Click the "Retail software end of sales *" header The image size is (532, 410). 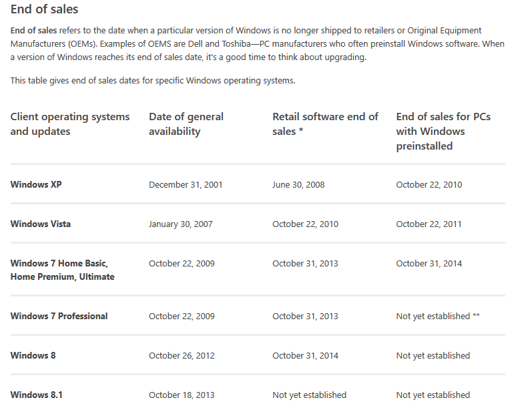point(325,124)
